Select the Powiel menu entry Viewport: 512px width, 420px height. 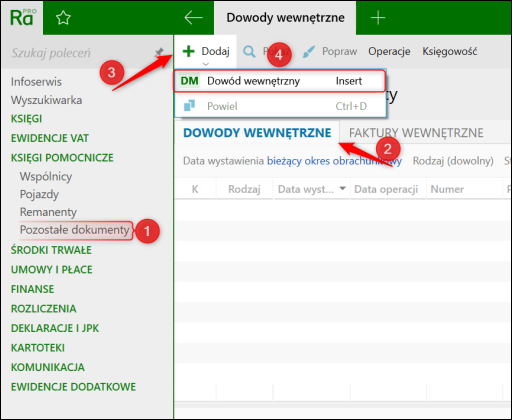pyautogui.click(x=280, y=106)
